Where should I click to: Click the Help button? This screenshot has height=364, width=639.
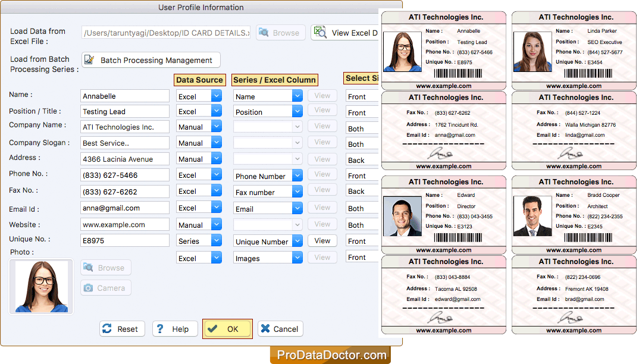[x=175, y=328]
